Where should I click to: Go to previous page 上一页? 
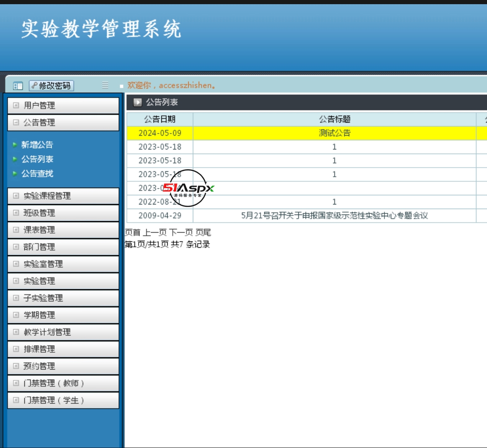155,232
